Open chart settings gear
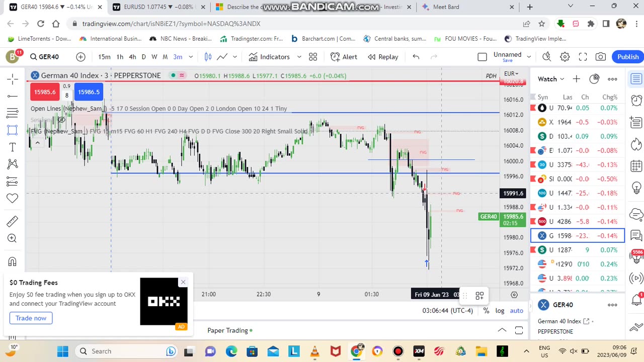 coord(565,57)
